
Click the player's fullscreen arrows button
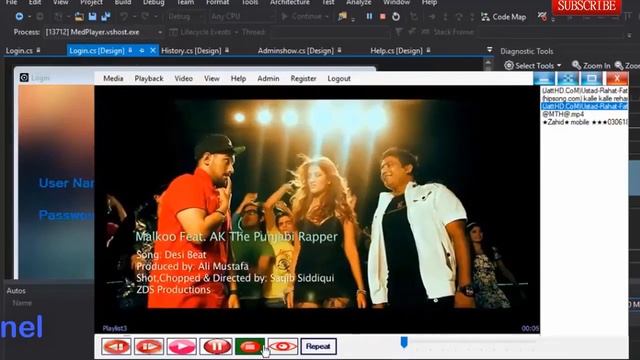(568, 78)
